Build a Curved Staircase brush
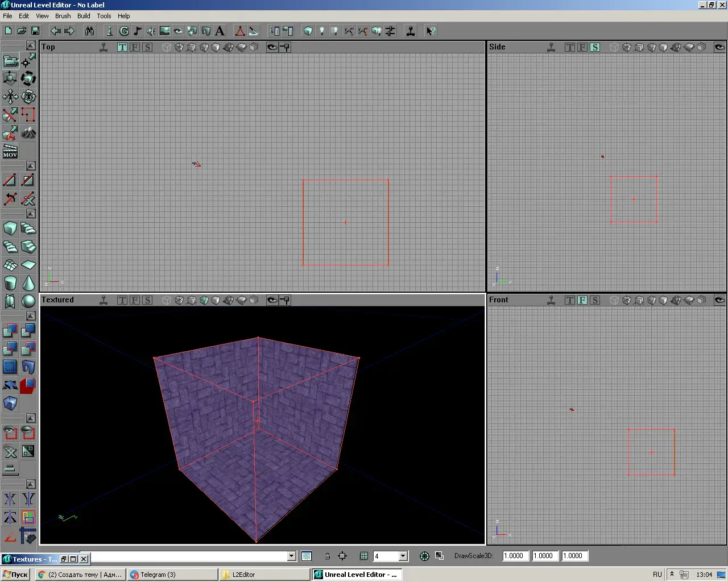 28,228
